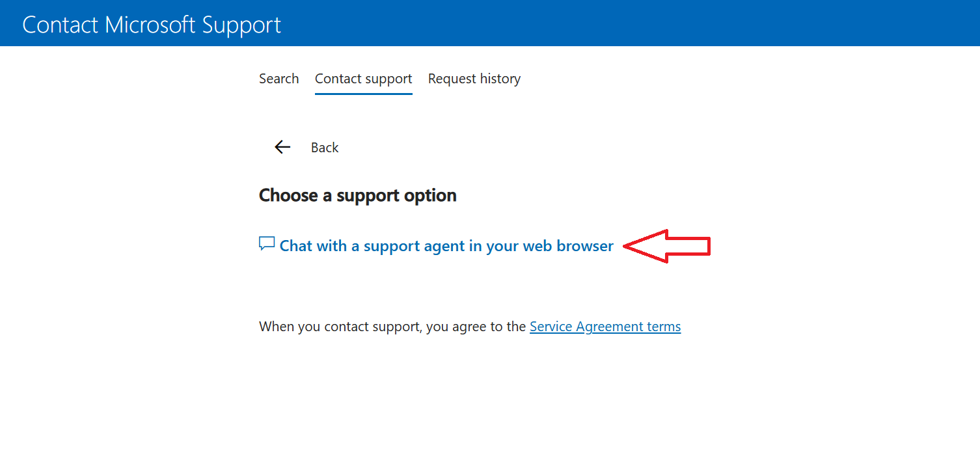Switch to the Request history tab
Viewport: 980px width, 473px height.
click(x=474, y=78)
